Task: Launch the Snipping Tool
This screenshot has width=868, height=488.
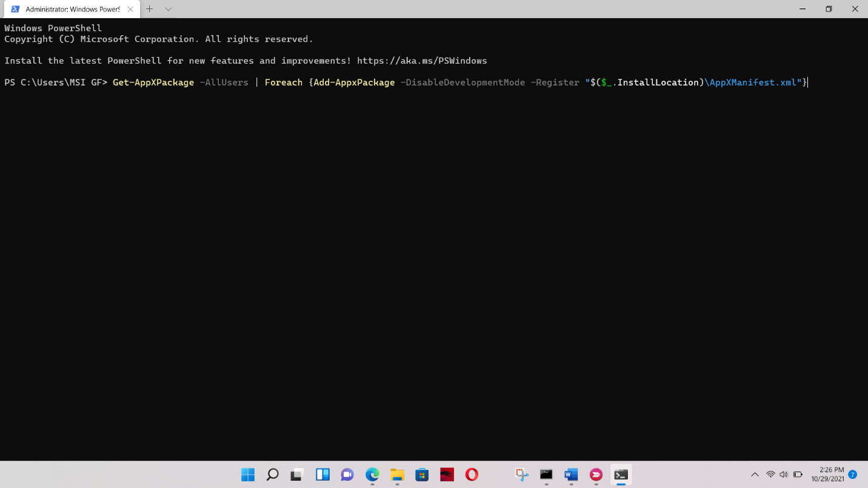Action: [521, 475]
